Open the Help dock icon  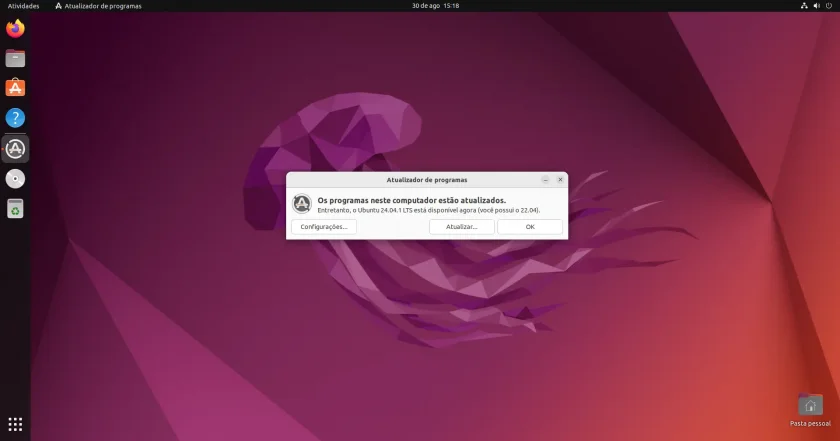(15, 118)
